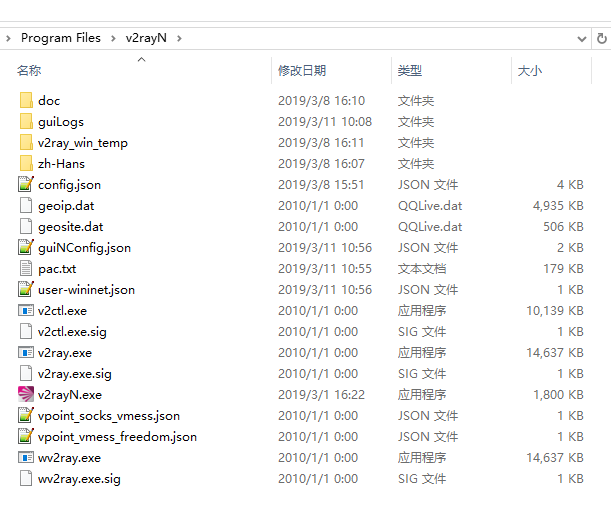This screenshot has height=530, width=611.
Task: Sort by 修改日期 column header
Action: click(302, 71)
